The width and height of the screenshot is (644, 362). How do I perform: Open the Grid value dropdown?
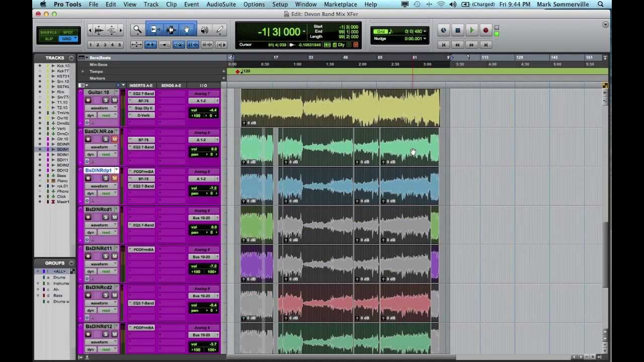pos(425,32)
